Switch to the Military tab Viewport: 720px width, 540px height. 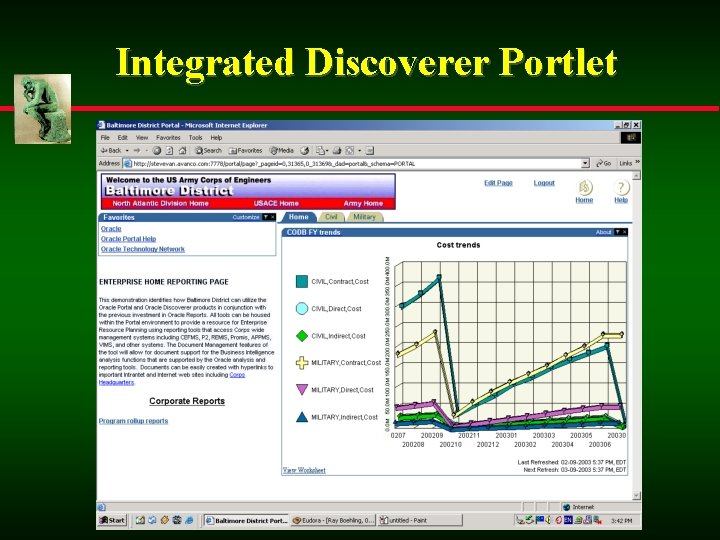point(365,217)
